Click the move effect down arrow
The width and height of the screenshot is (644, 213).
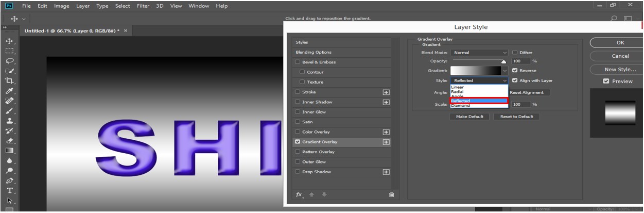[x=324, y=194]
